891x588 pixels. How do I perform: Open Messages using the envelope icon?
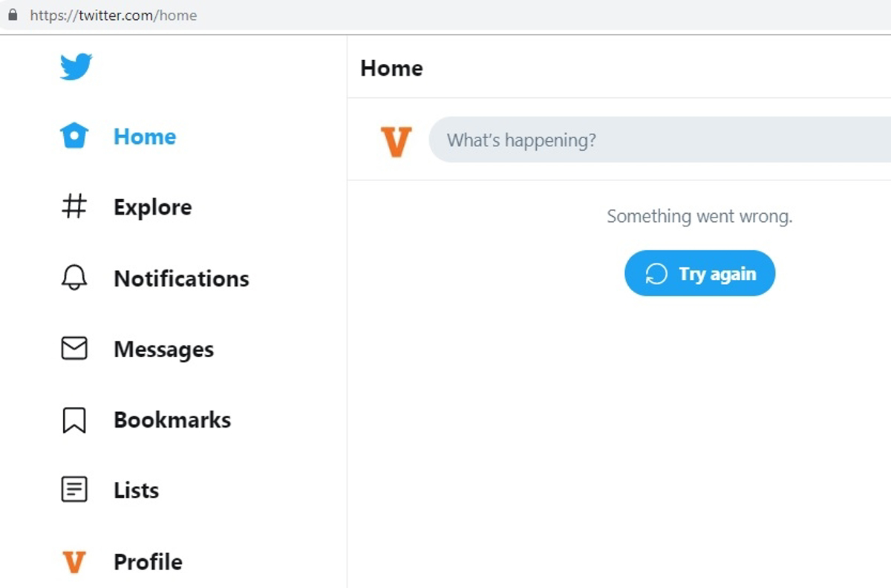coord(74,348)
